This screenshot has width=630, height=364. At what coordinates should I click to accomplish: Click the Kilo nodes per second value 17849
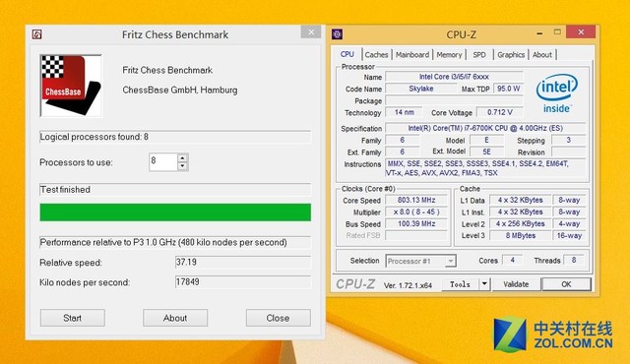(x=243, y=281)
